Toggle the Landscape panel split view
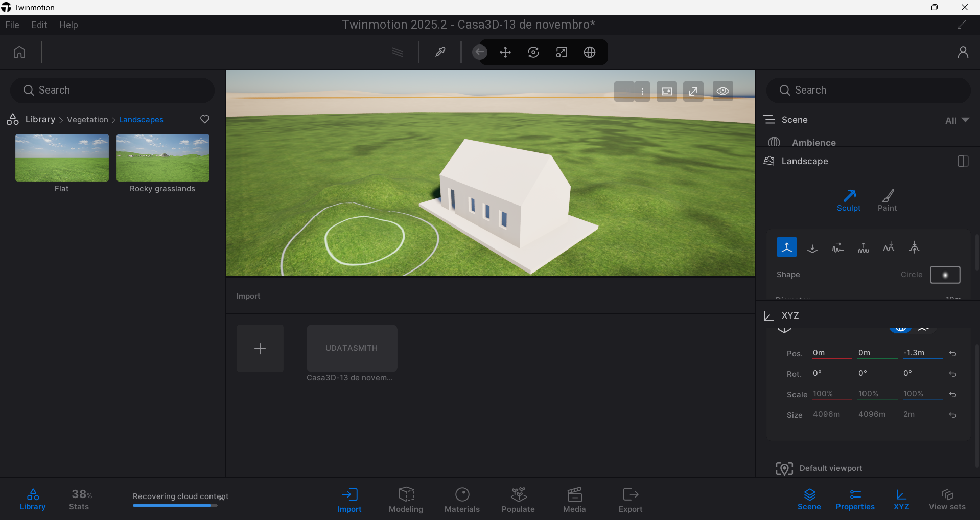980x520 pixels. [963, 161]
